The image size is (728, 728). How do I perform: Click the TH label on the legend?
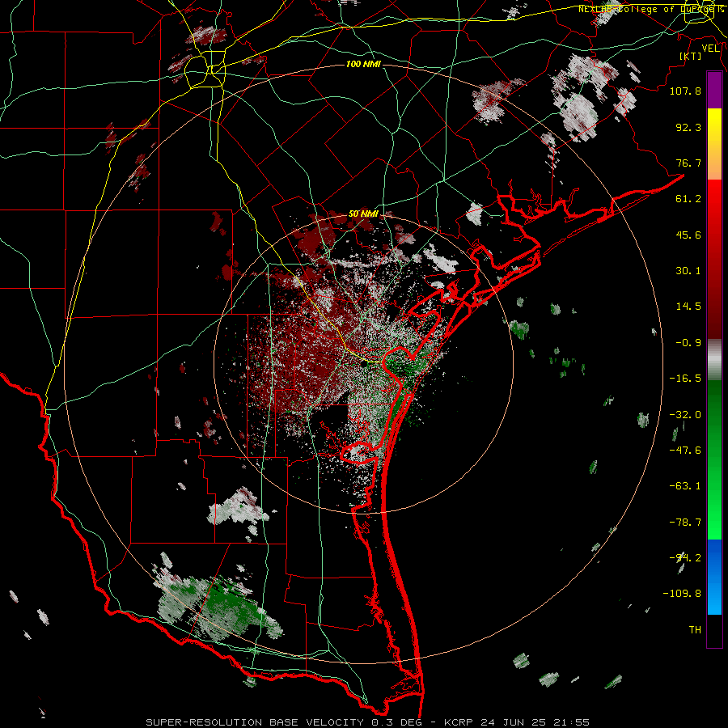(x=695, y=630)
